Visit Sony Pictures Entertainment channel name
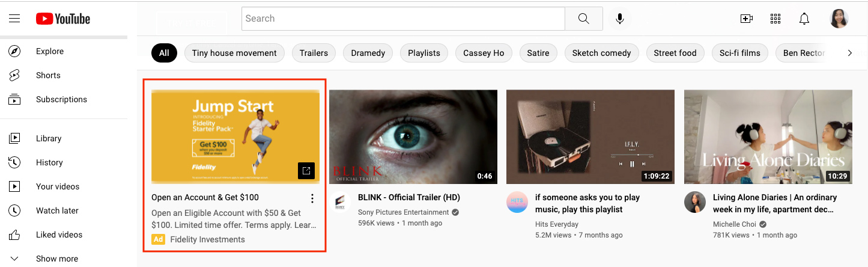868x267 pixels. (403, 212)
